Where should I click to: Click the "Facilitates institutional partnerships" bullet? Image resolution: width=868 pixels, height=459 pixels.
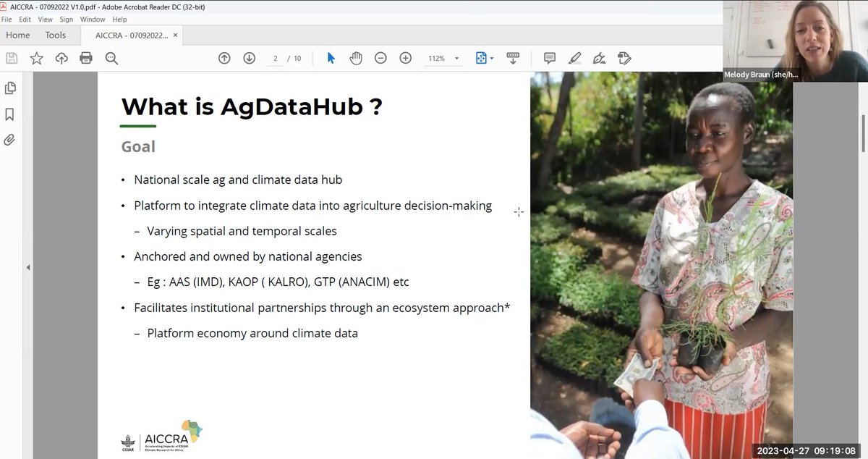click(x=322, y=308)
